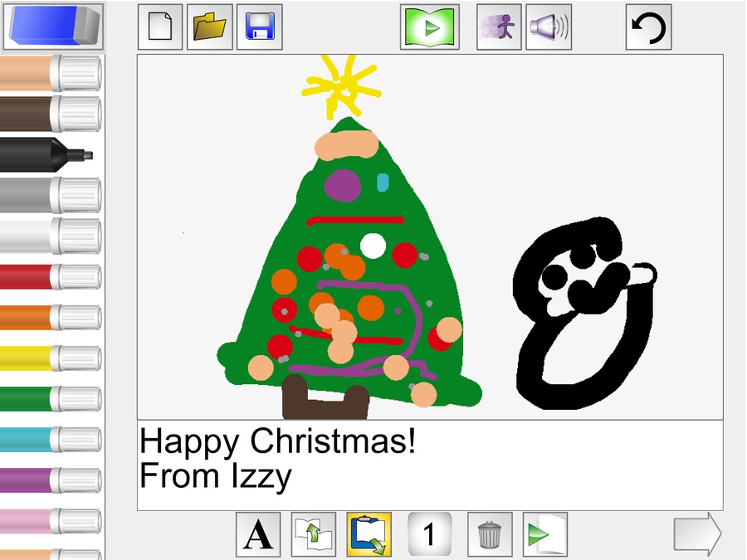The width and height of the screenshot is (747, 560).
Task: Create a new blank page document
Action: pos(160,27)
